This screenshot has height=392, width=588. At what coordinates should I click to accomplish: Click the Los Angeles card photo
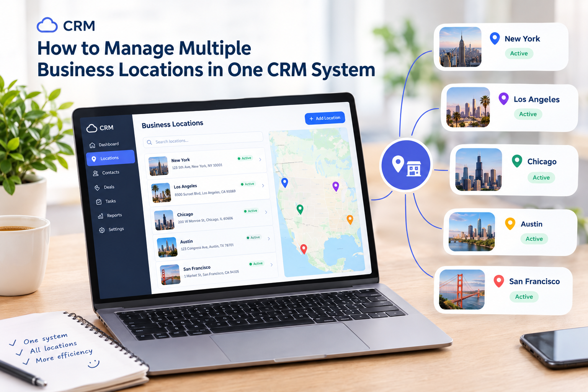pyautogui.click(x=468, y=107)
